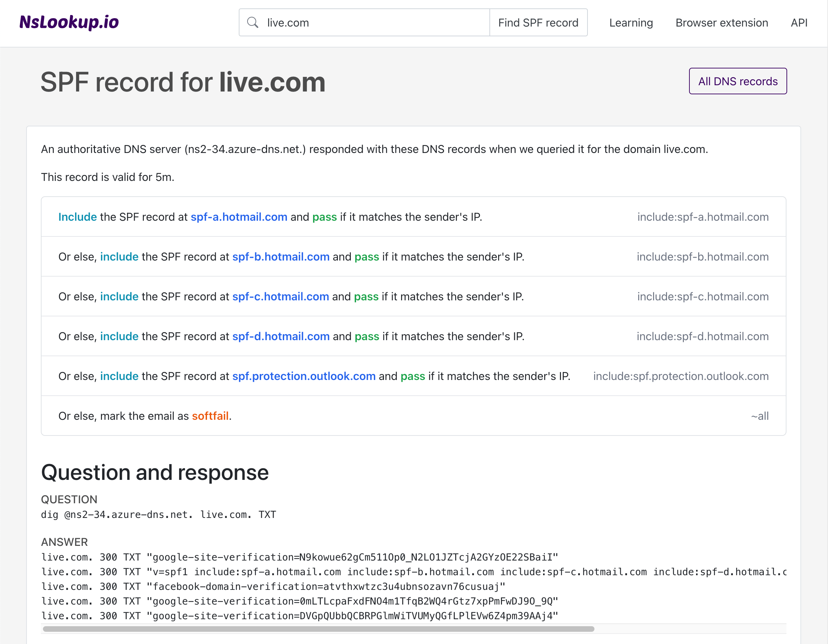Open the spf-d.hotmail.com link
The width and height of the screenshot is (828, 644).
click(x=281, y=336)
